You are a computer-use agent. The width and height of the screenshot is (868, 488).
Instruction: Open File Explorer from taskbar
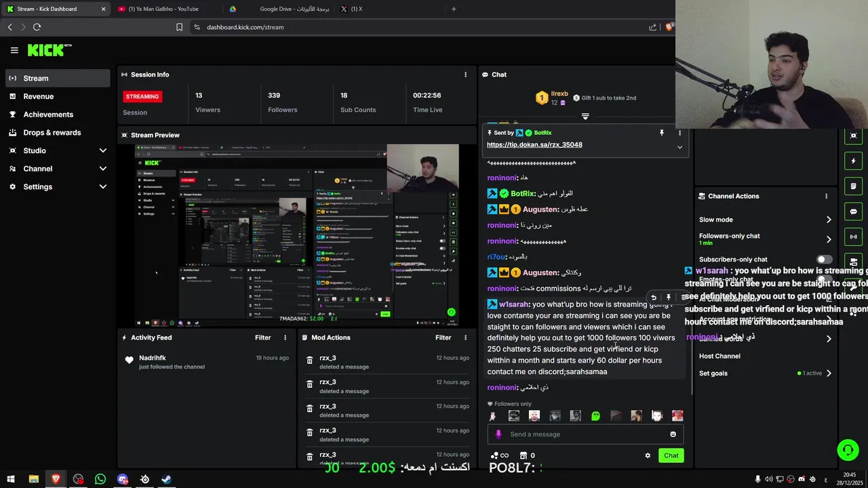33,479
